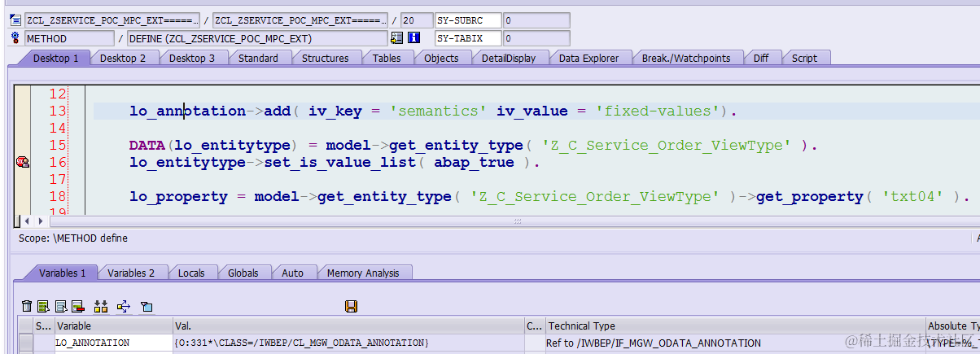Switch to Desktop 1 tab
Screen dimensions: 980x354
point(55,58)
